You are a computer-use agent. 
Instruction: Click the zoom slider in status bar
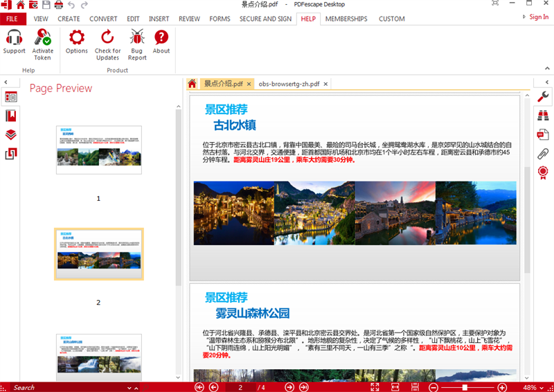tap(465, 387)
